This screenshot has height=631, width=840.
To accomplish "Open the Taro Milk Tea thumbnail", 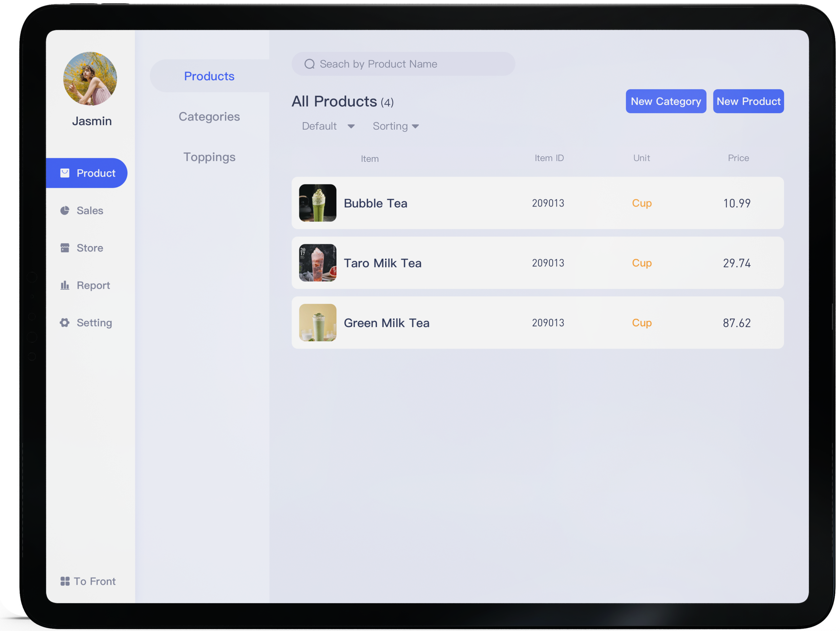I will [318, 263].
